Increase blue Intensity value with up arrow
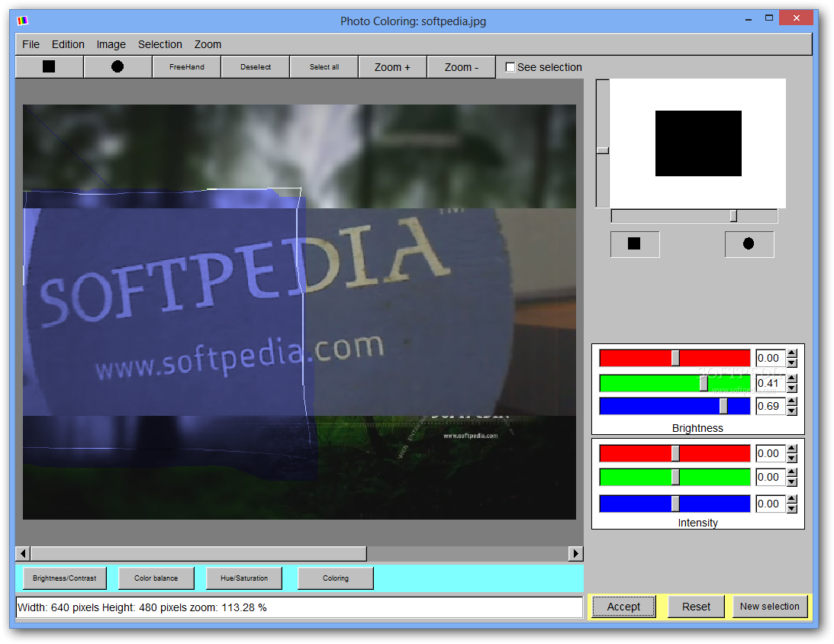 (x=792, y=499)
